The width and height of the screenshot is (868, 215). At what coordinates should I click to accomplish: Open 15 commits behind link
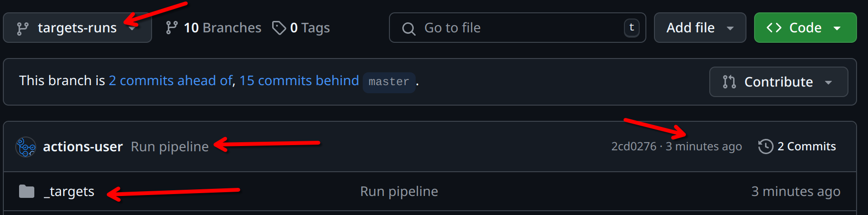[x=299, y=80]
